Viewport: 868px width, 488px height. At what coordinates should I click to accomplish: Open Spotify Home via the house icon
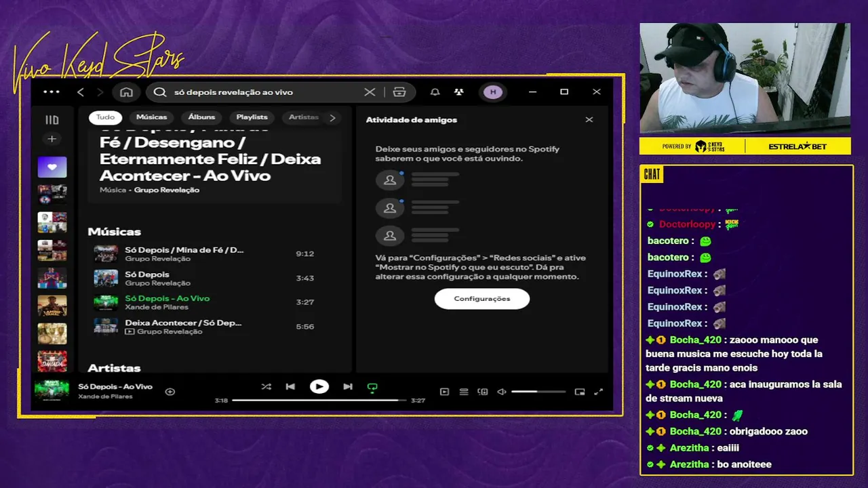(126, 92)
